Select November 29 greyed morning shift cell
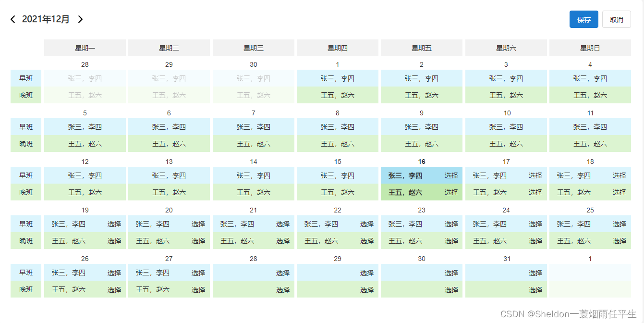The height and width of the screenshot is (323, 644). coord(169,78)
